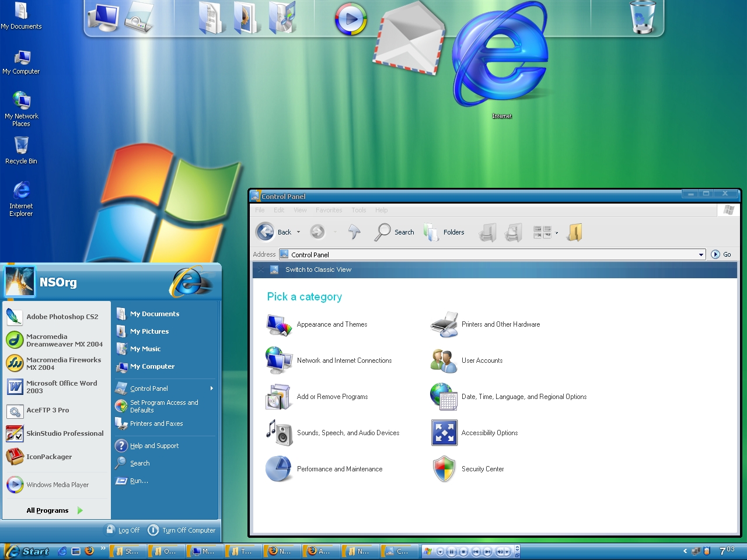
Task: Click the large Internet Explorer dock icon
Action: (501, 55)
